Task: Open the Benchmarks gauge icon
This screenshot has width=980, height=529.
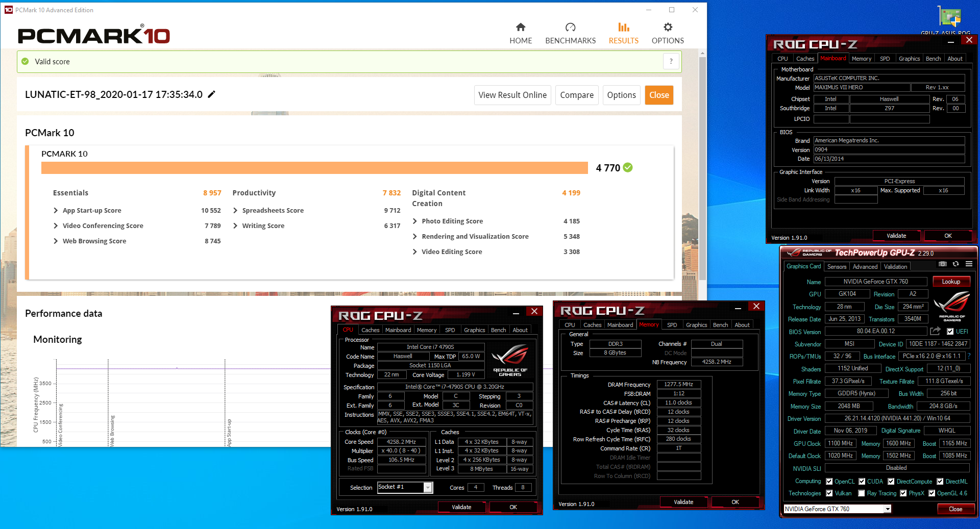Action: pos(570,27)
